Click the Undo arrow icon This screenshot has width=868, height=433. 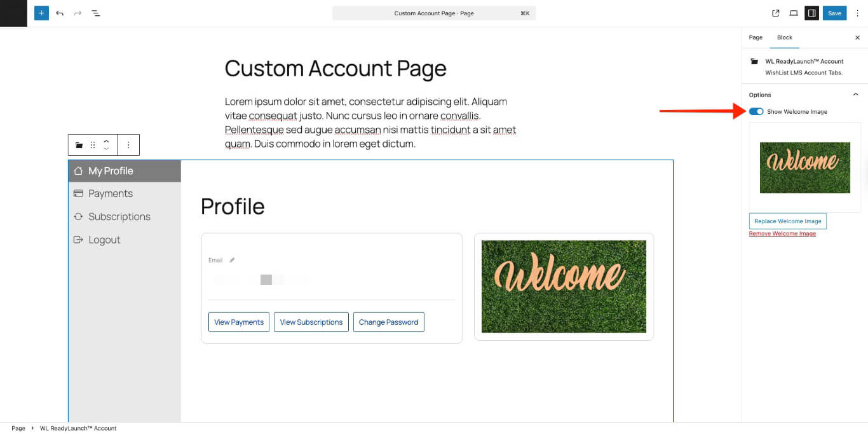59,13
